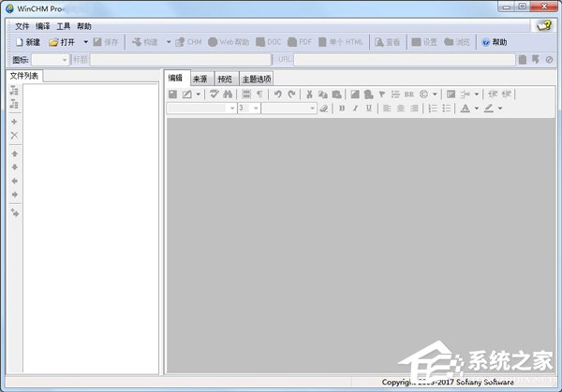The image size is (562, 392).
Task: Switch to the 来源 tab
Action: point(200,79)
